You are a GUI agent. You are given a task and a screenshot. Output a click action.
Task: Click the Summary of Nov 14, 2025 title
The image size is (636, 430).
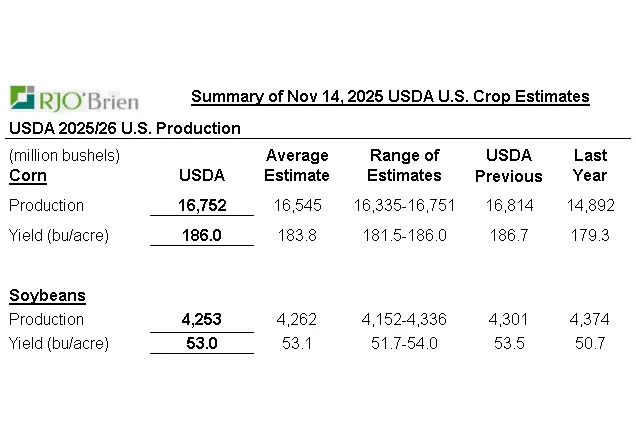pyautogui.click(x=389, y=97)
